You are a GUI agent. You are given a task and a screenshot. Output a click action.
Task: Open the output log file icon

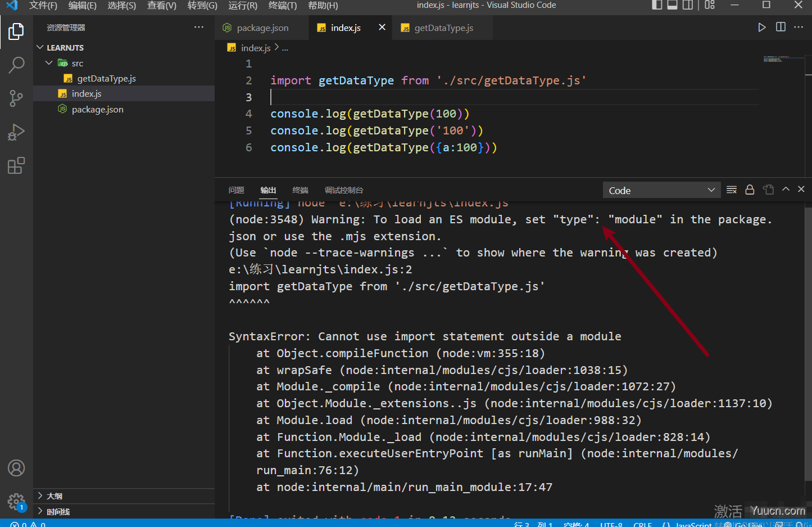point(768,190)
